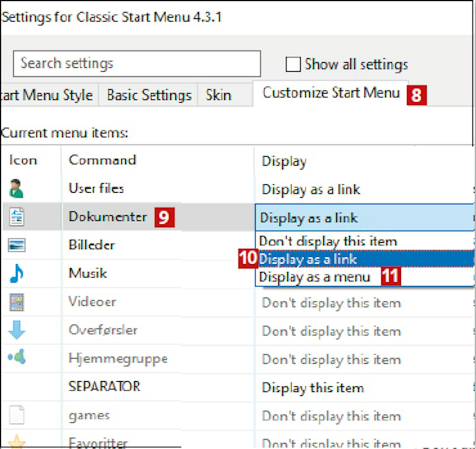Choose "Don't display this item" option
This screenshot has height=449, width=476.
(328, 241)
